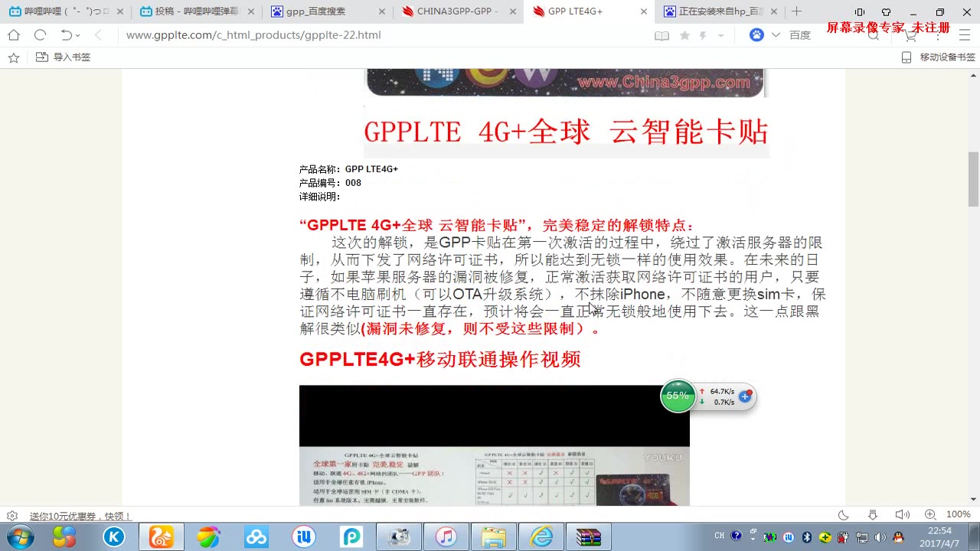
Task: Open a new tab with plus
Action: coord(797,11)
